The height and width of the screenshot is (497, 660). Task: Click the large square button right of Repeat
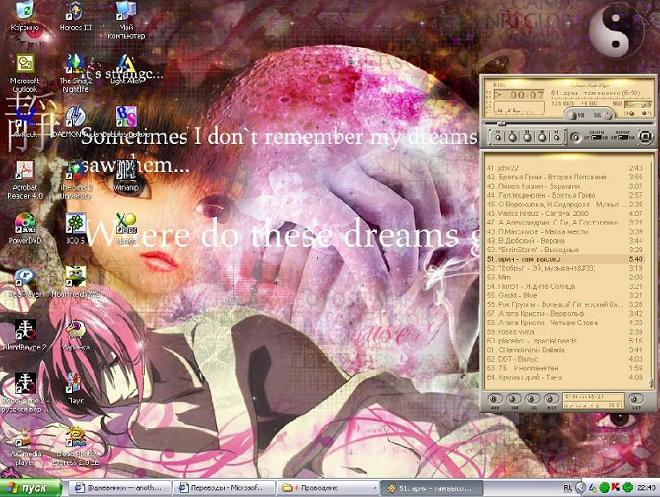(x=645, y=136)
